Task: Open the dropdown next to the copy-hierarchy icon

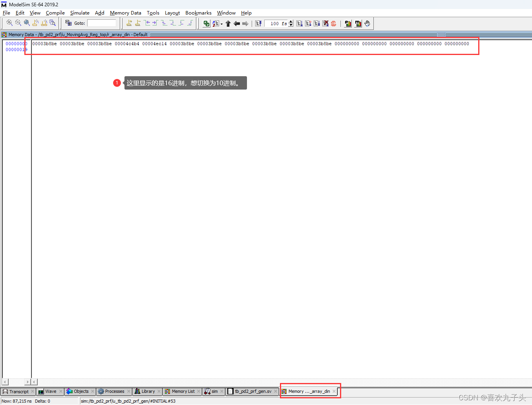Action: 222,24
